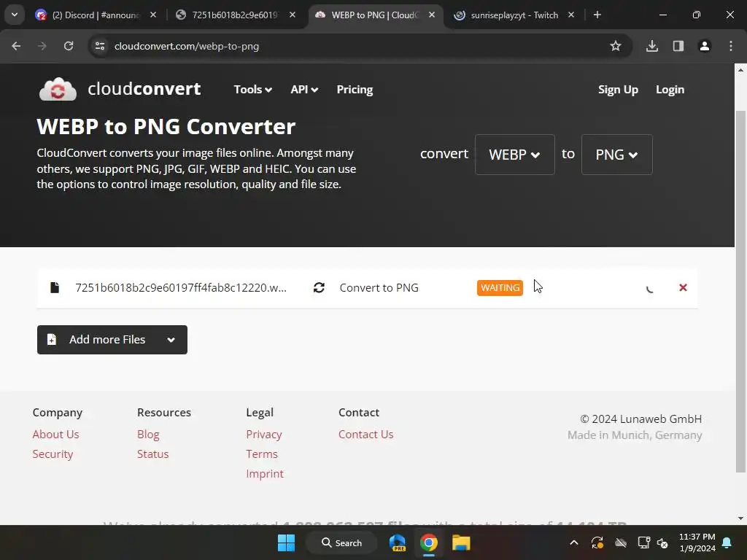Click the cloudconvert brand name text
Image resolution: width=747 pixels, height=560 pixels.
tap(144, 89)
